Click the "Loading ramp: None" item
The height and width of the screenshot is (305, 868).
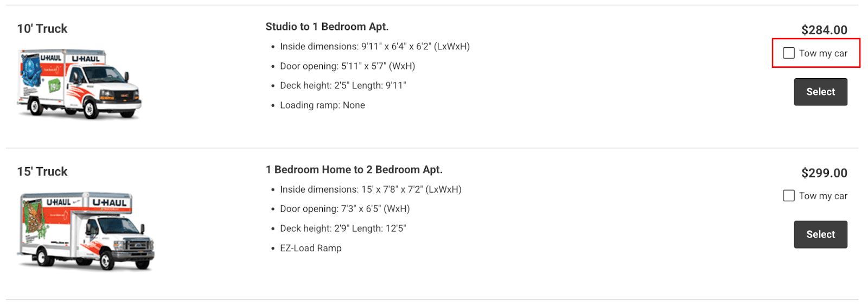(322, 105)
